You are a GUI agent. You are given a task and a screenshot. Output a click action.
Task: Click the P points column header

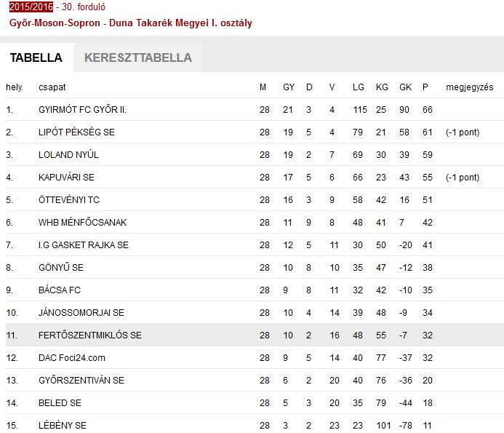pyautogui.click(x=425, y=87)
